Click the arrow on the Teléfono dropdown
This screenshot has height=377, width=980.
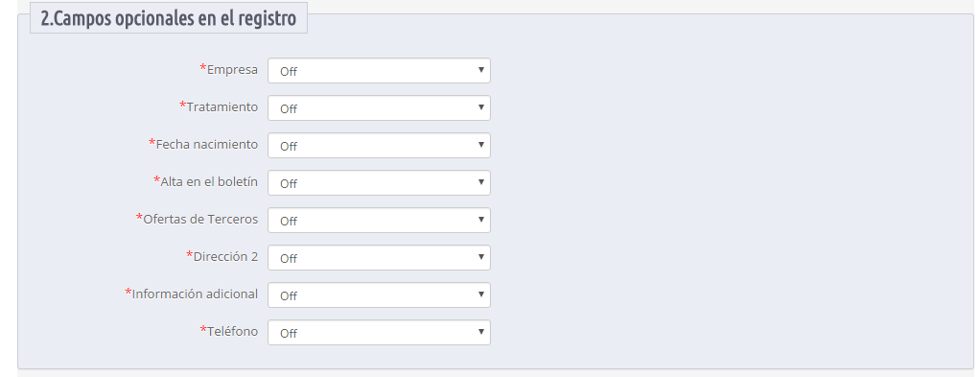tap(480, 332)
